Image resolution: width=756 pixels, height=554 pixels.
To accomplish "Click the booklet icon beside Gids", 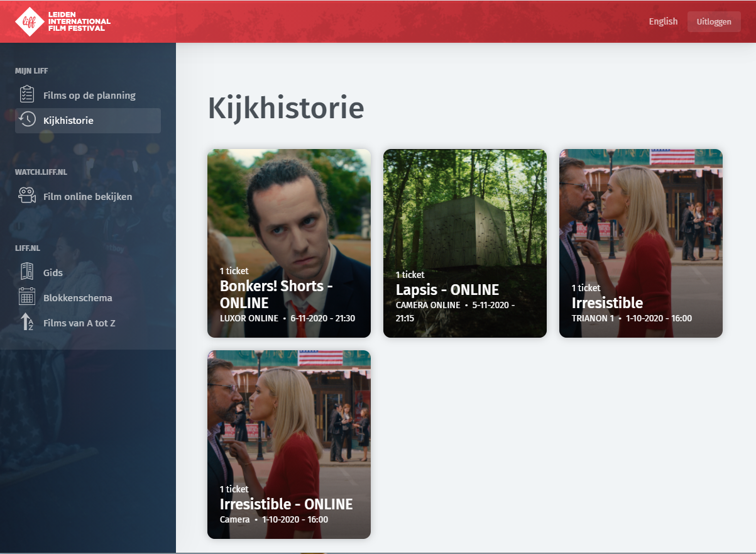I will (x=26, y=272).
